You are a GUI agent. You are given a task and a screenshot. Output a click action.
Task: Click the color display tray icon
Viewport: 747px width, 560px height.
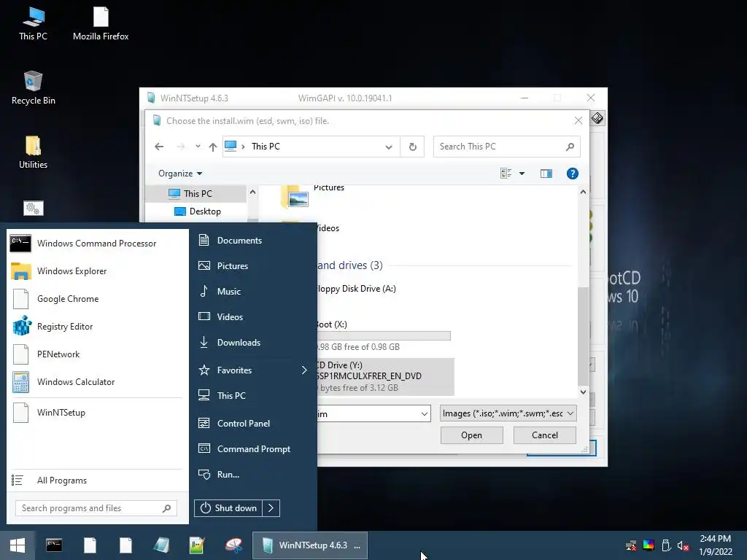point(649,545)
